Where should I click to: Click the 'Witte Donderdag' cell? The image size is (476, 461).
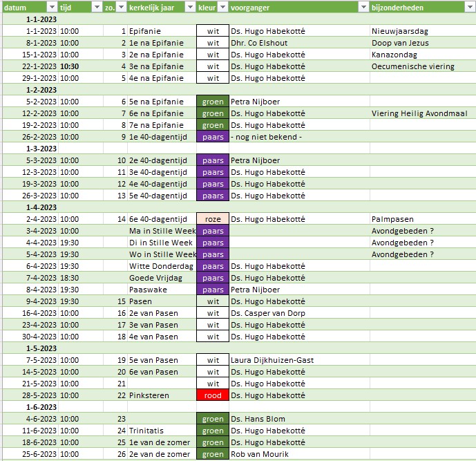point(162,266)
